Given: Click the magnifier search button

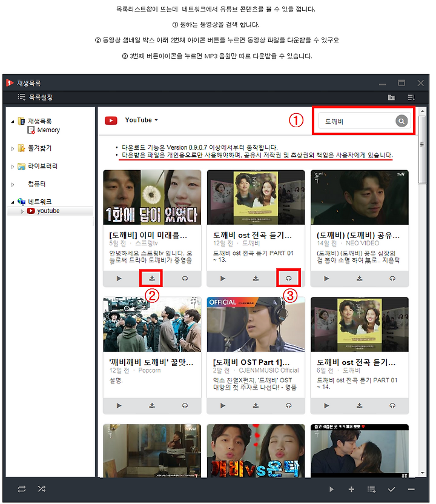Looking at the screenshot, I should coord(401,121).
